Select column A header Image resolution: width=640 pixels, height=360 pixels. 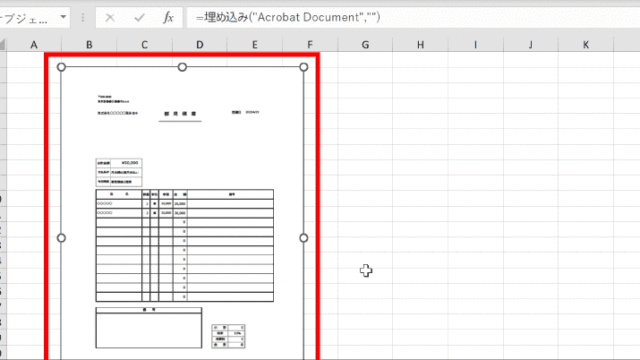34,44
